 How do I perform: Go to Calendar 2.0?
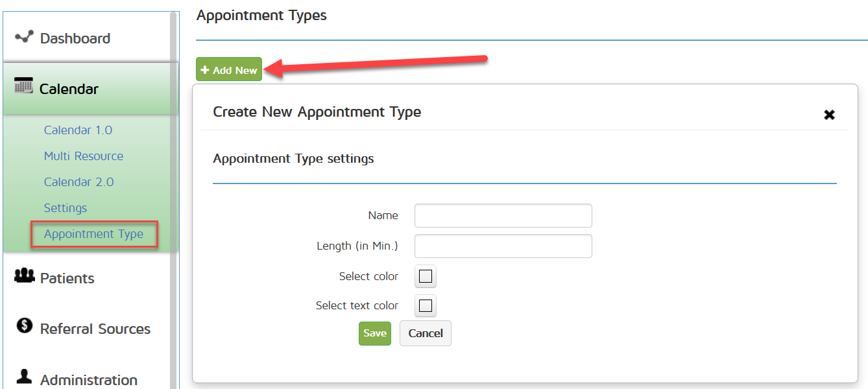click(x=78, y=182)
